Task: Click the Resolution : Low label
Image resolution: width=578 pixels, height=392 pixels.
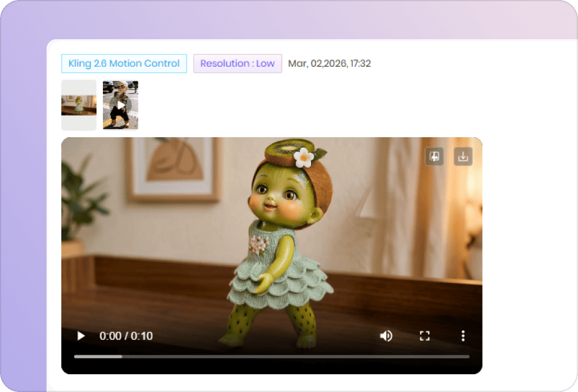Action: (x=238, y=63)
